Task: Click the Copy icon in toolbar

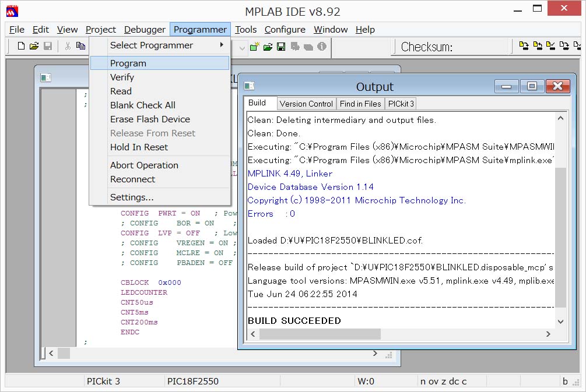Action: point(80,46)
